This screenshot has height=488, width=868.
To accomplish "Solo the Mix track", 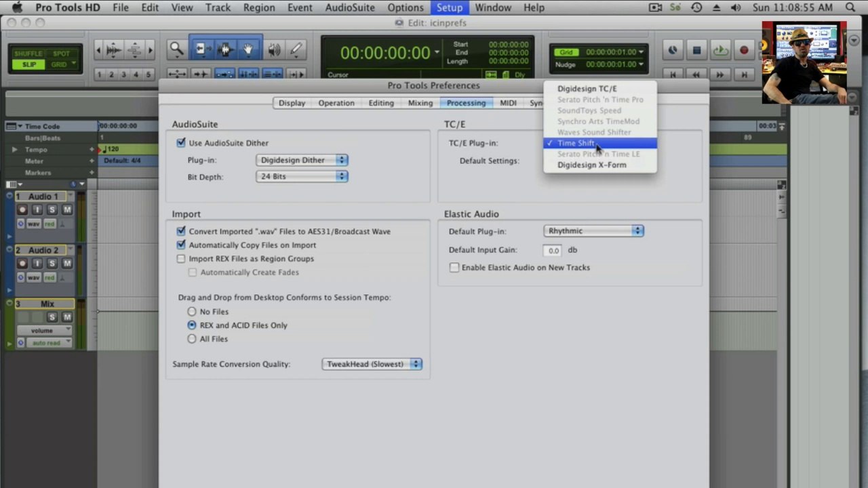I will (x=52, y=317).
